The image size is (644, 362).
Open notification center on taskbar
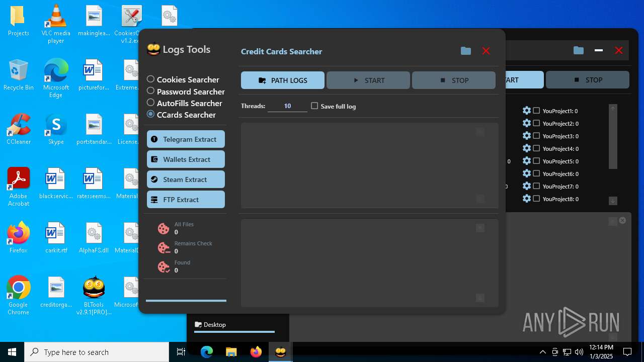[627, 352]
